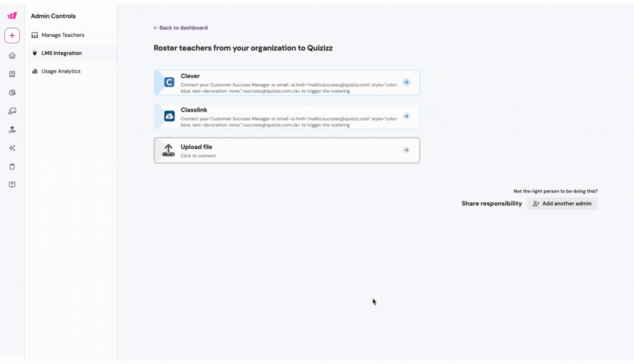
Task: Choose the Upload file title
Action: 196,147
